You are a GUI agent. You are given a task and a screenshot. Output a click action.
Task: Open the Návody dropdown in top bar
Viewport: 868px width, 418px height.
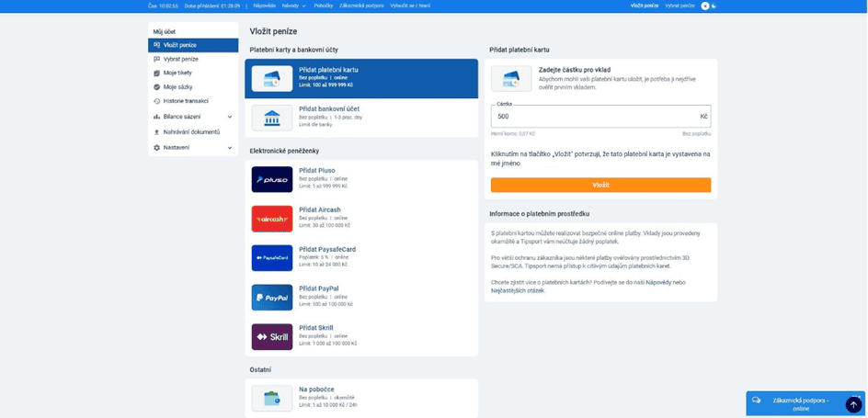click(x=294, y=6)
